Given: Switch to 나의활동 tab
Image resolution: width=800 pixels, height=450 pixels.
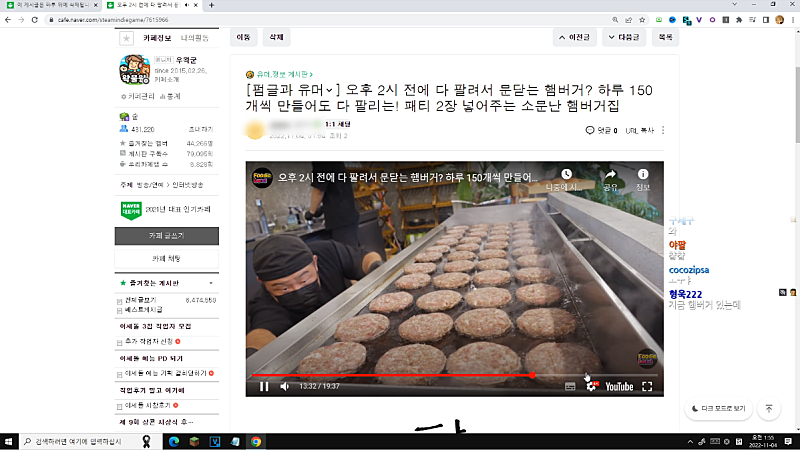Looking at the screenshot, I should (196, 37).
